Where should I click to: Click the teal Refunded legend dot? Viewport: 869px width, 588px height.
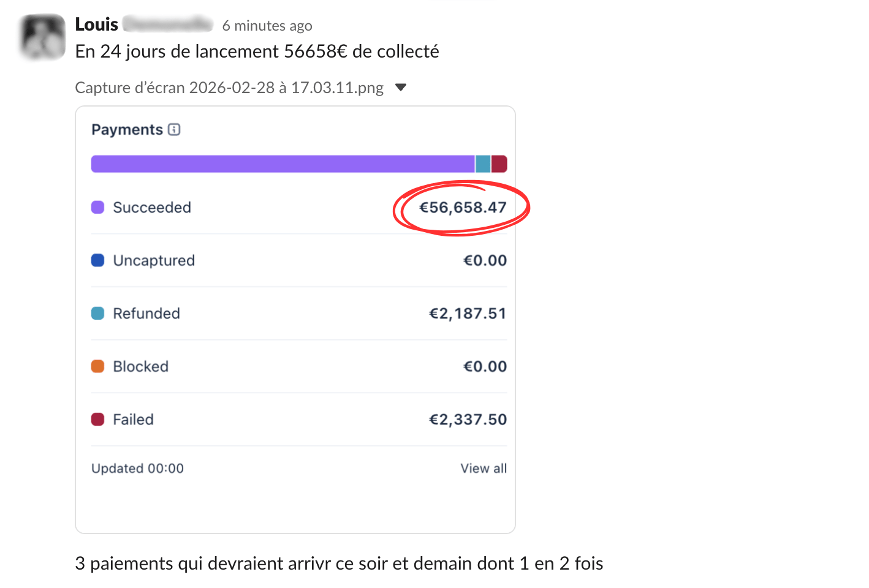pos(97,313)
